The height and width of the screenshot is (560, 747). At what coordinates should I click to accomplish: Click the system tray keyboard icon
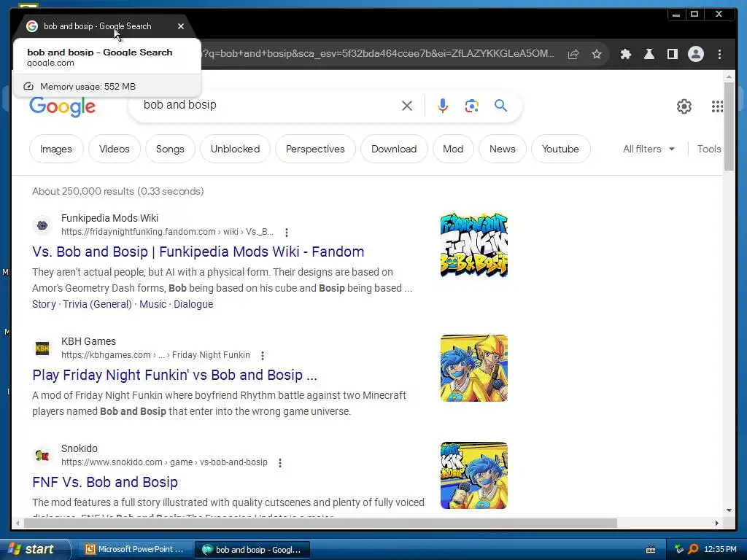coord(650,550)
